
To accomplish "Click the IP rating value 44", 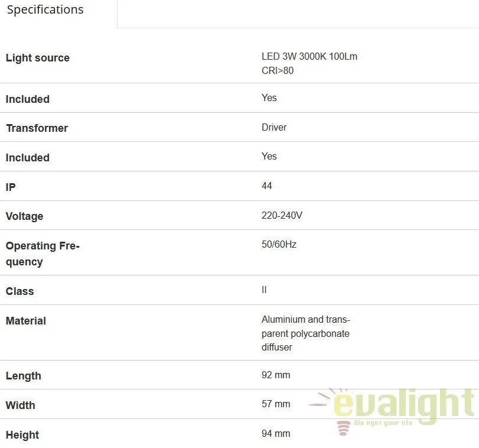I will pyautogui.click(x=267, y=186).
